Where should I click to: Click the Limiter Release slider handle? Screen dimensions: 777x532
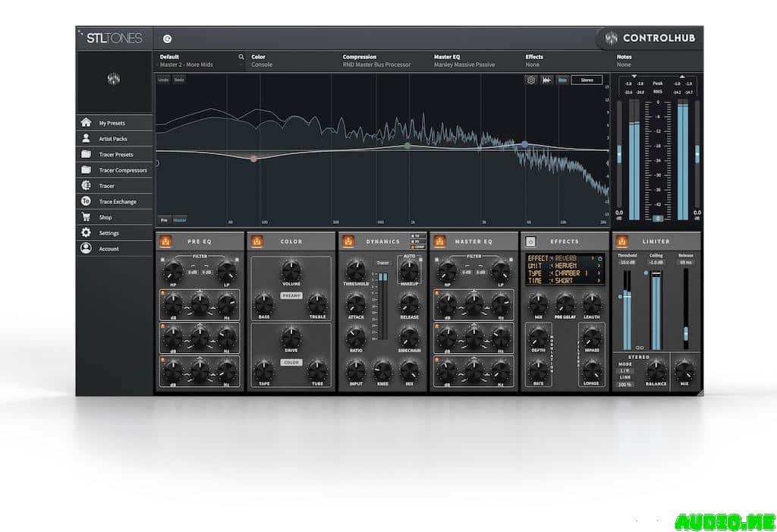click(x=686, y=332)
